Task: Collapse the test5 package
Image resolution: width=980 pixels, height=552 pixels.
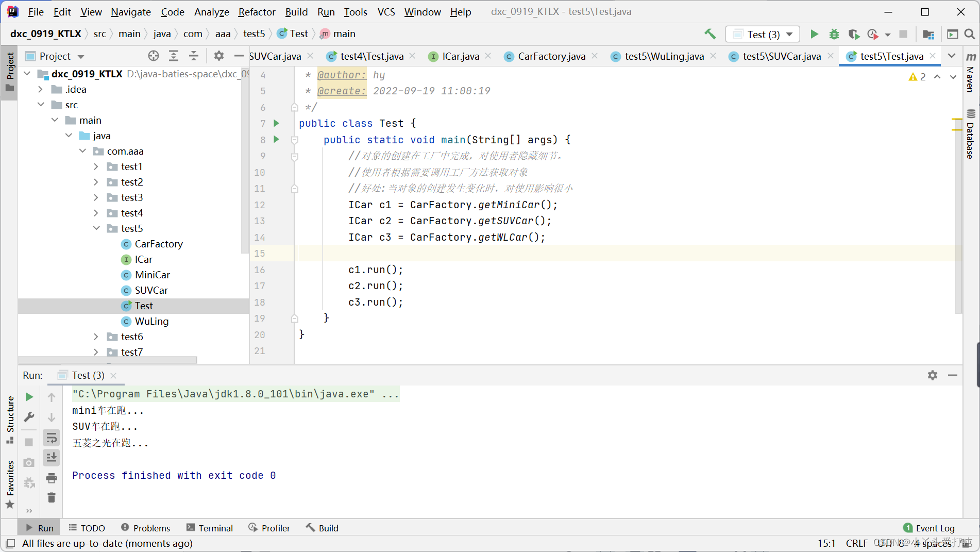Action: (x=96, y=228)
